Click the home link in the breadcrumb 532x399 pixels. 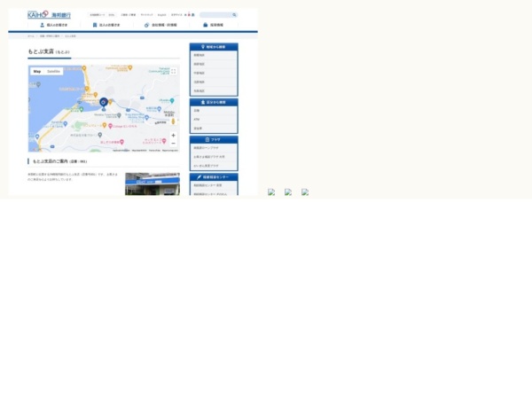pos(31,36)
